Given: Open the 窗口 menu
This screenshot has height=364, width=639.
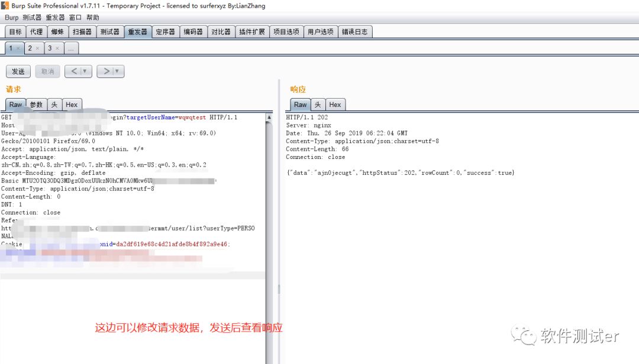Looking at the screenshot, I should tap(75, 18).
